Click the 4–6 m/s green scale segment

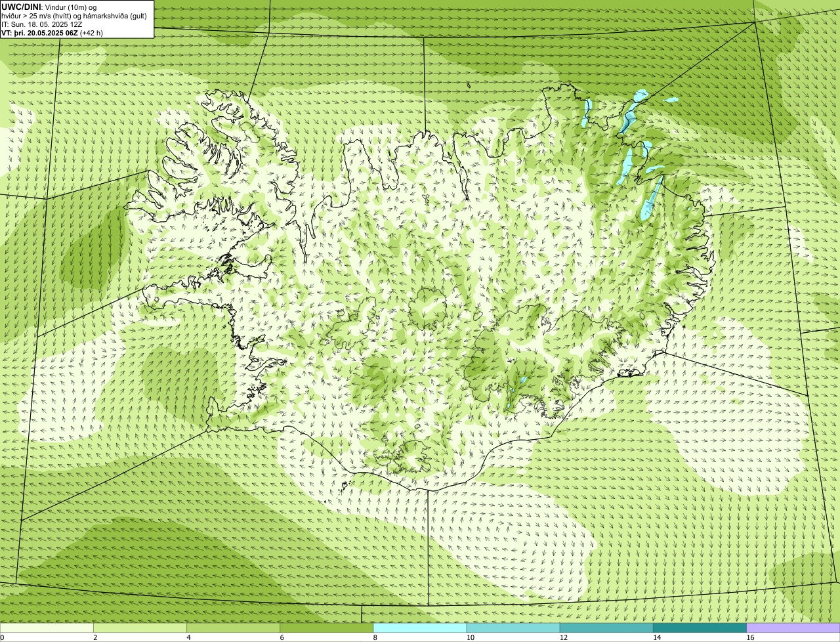point(233,628)
